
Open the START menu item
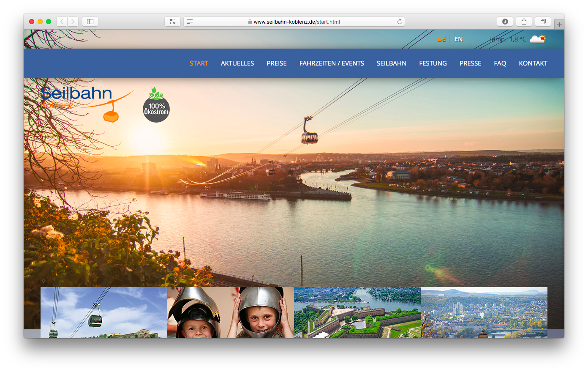pyautogui.click(x=199, y=63)
